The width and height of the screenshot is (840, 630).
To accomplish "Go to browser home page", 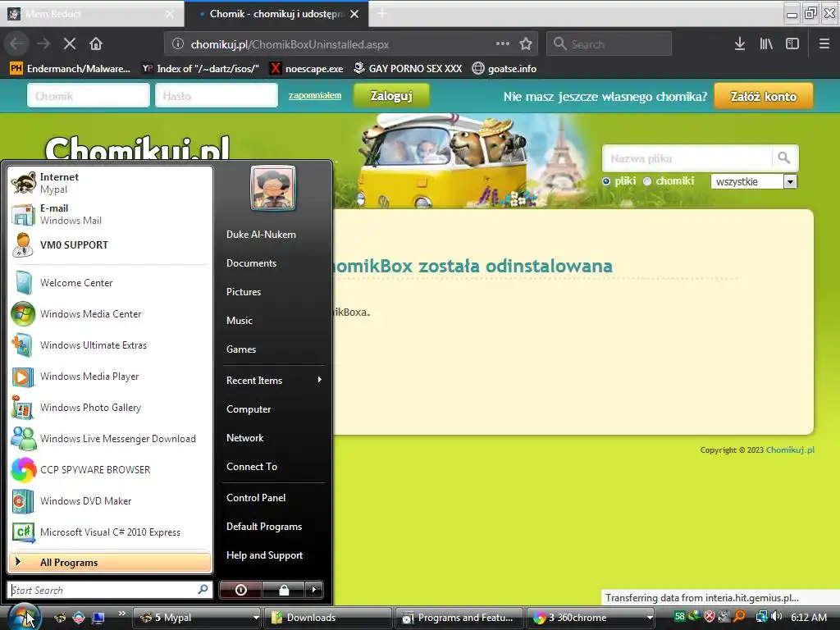I will click(96, 44).
